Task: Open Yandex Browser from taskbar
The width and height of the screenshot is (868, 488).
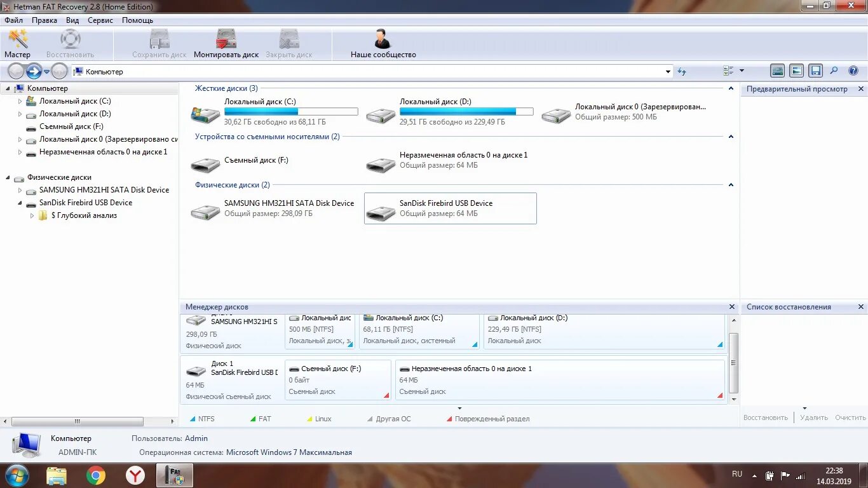Action: point(135,475)
